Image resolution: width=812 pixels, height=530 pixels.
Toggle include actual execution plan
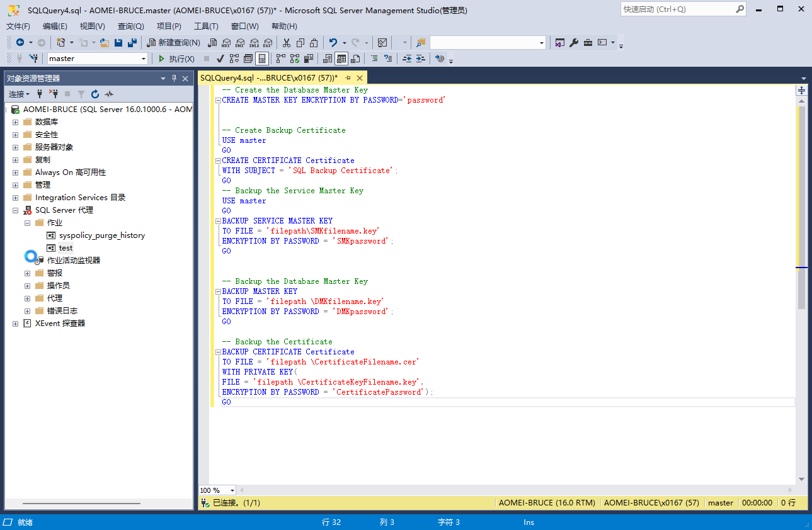coord(280,59)
